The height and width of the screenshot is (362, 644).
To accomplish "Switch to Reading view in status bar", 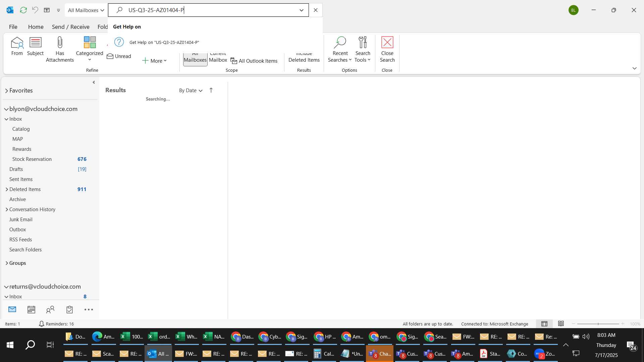I will pyautogui.click(x=561, y=324).
